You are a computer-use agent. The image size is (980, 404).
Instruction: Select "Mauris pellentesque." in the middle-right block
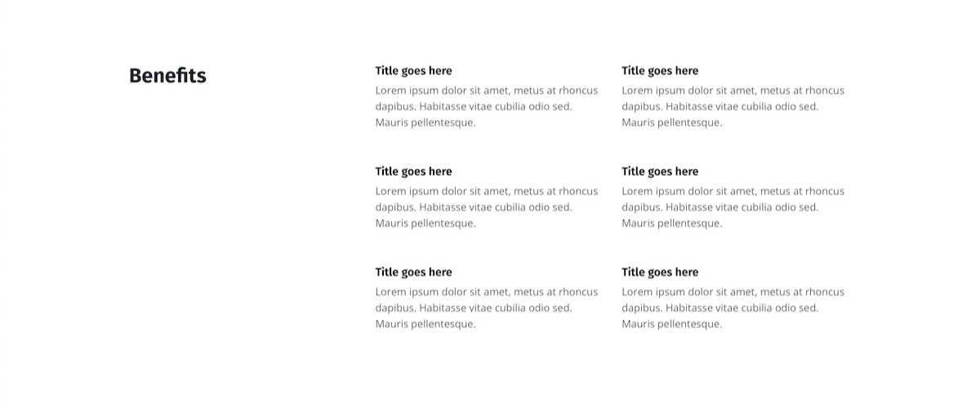tap(672, 223)
